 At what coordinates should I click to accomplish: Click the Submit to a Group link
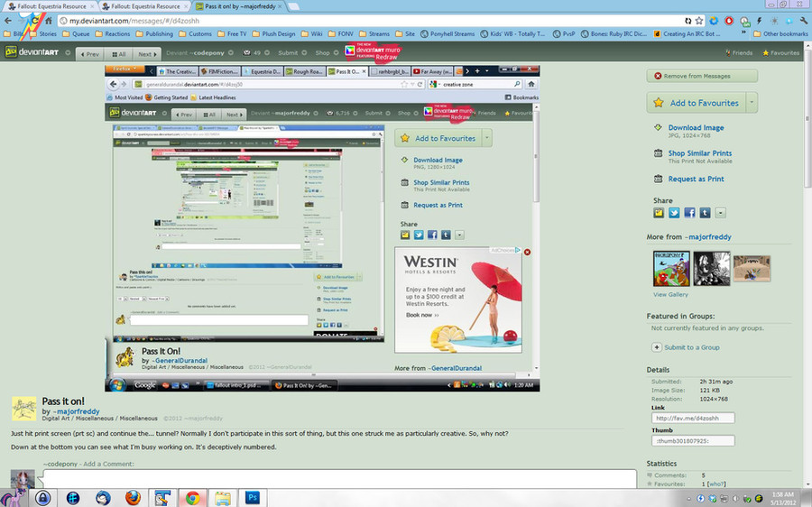[x=692, y=347]
